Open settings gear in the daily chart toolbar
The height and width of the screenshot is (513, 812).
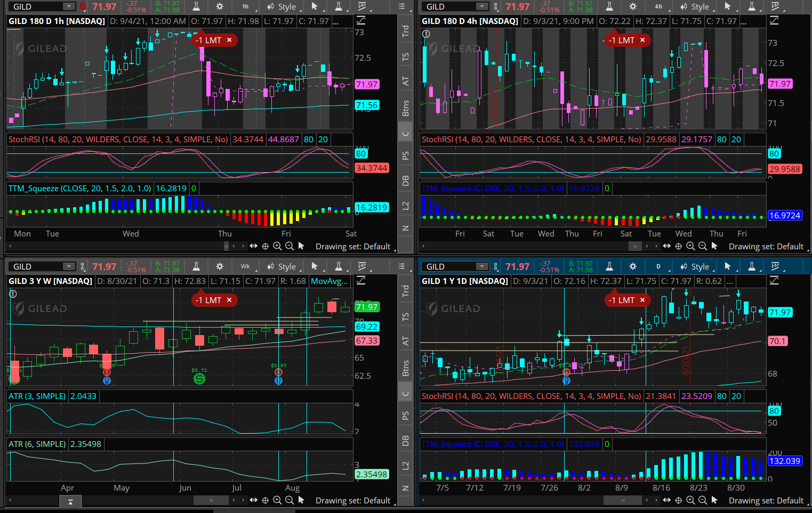(x=633, y=266)
